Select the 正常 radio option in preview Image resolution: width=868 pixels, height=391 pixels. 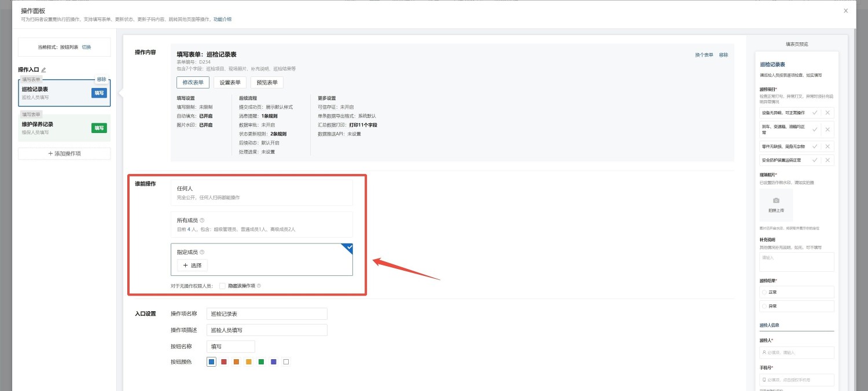(x=764, y=292)
